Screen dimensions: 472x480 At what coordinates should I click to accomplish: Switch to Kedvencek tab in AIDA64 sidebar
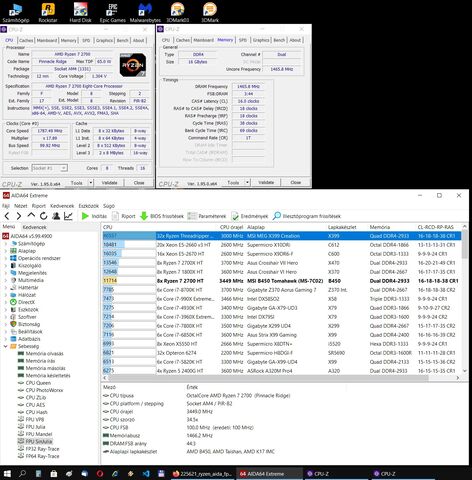[x=34, y=227]
